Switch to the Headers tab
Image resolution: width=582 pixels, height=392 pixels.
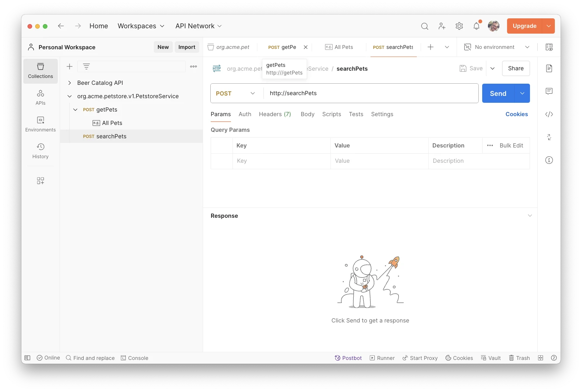[x=275, y=114]
